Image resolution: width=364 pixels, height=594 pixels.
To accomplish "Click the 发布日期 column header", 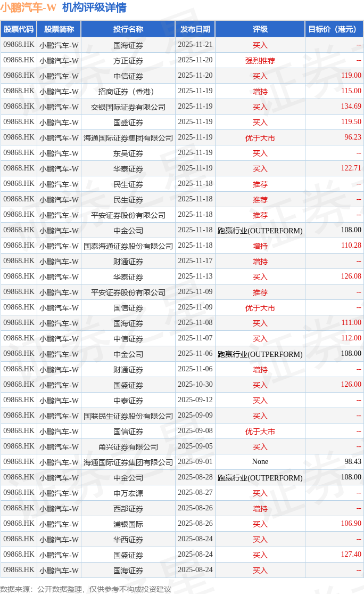I will [195, 29].
